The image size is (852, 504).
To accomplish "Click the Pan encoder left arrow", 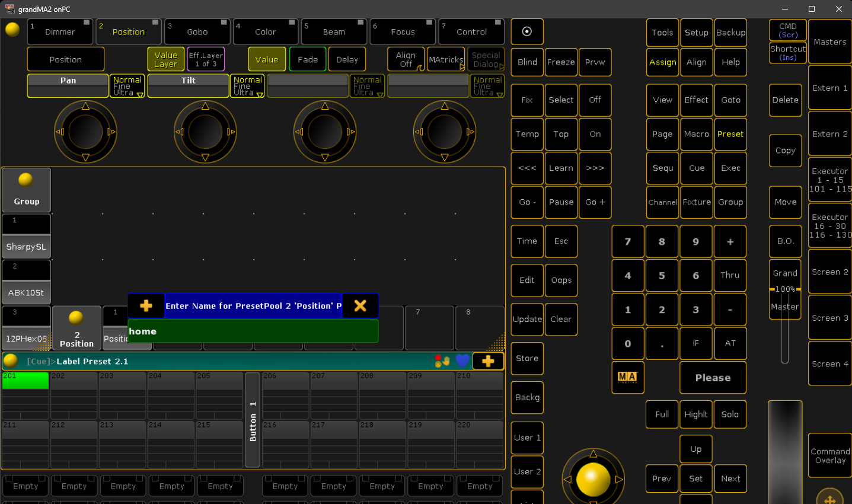I will 59,132.
